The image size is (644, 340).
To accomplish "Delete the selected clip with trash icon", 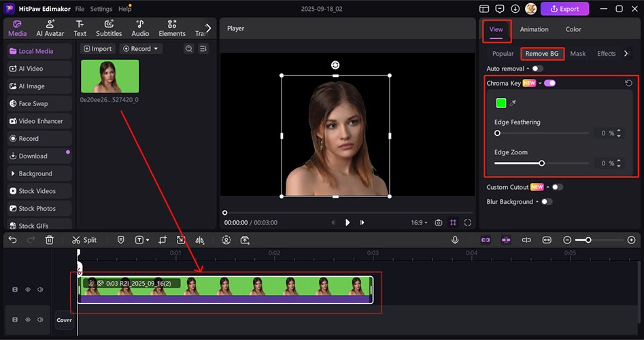I will point(50,240).
